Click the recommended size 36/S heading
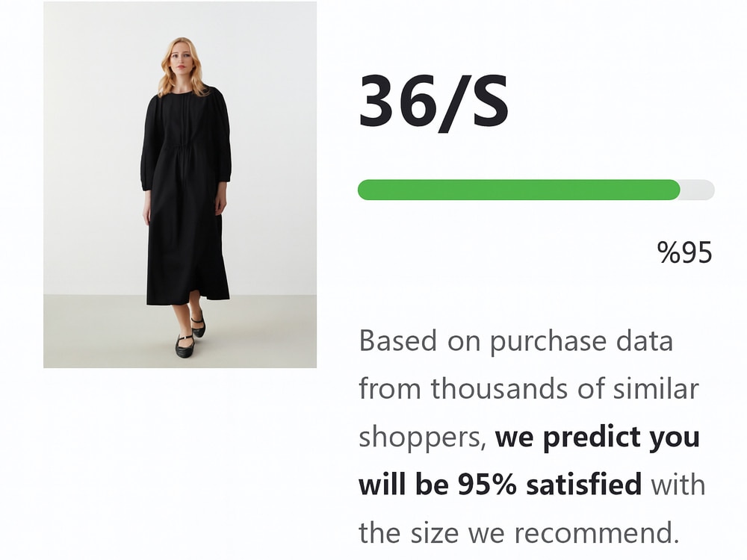 click(x=433, y=102)
